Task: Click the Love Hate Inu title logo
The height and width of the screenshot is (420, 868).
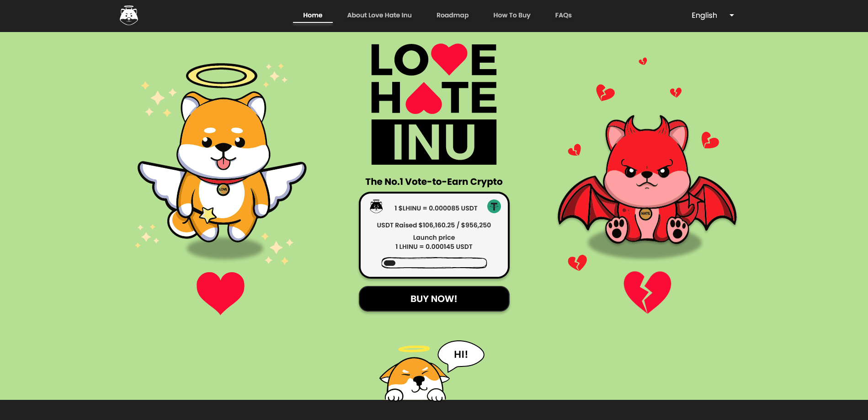Action: pyautogui.click(x=434, y=104)
